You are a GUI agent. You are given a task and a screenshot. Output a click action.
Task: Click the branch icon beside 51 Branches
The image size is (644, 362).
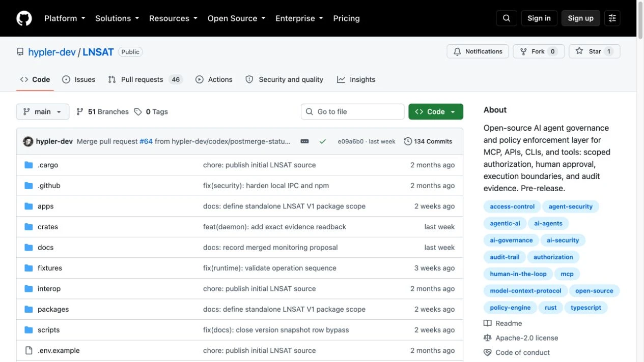click(80, 112)
